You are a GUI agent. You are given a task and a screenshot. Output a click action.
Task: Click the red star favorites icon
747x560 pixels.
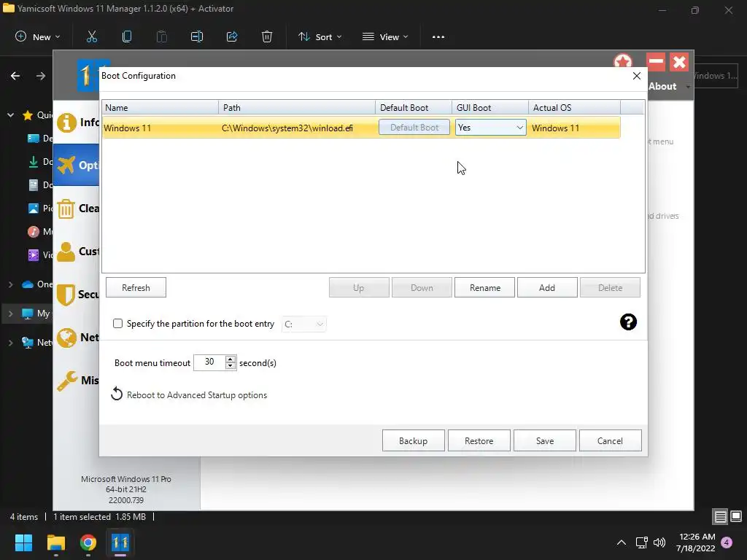tap(623, 62)
